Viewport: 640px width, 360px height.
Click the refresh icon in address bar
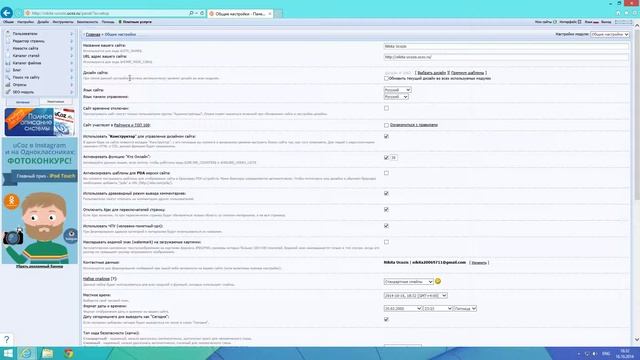point(202,13)
